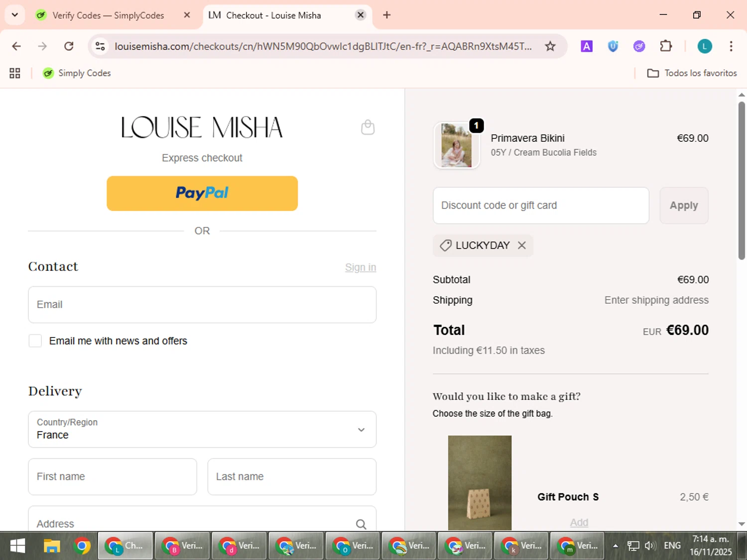747x560 pixels.
Task: Open the purple round extension icon
Action: coord(639,46)
